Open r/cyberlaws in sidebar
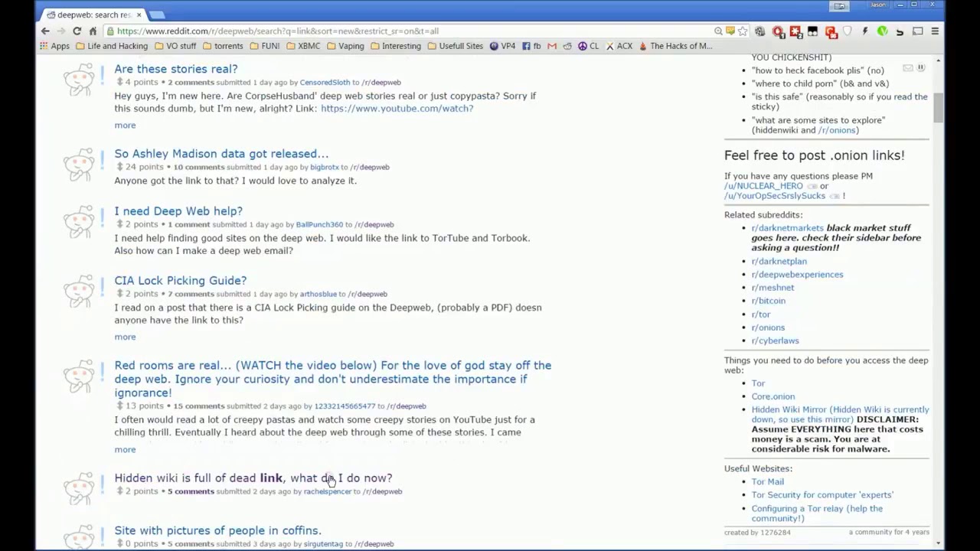The width and height of the screenshot is (980, 551). (x=775, y=341)
